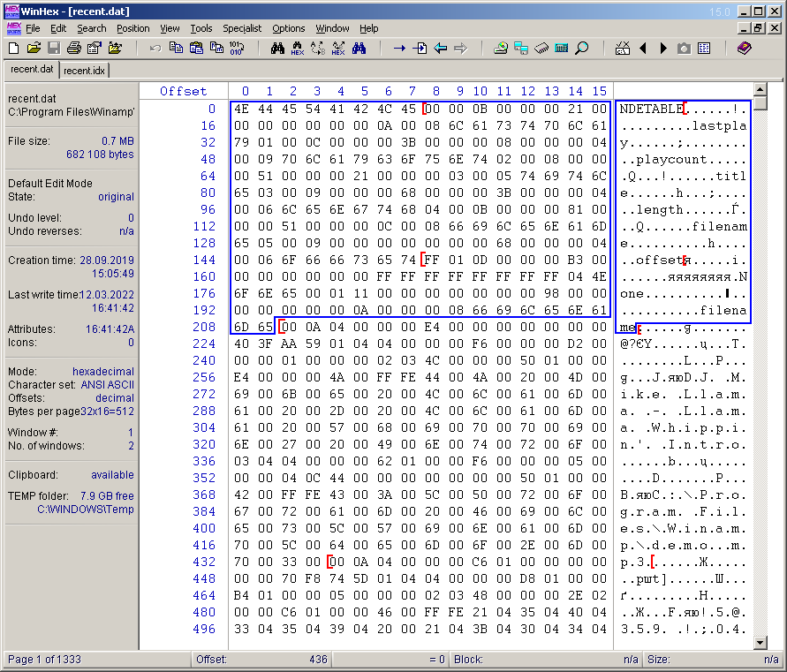Click the scrollbar down arrow
The height and width of the screenshot is (672, 787).
coord(761,642)
